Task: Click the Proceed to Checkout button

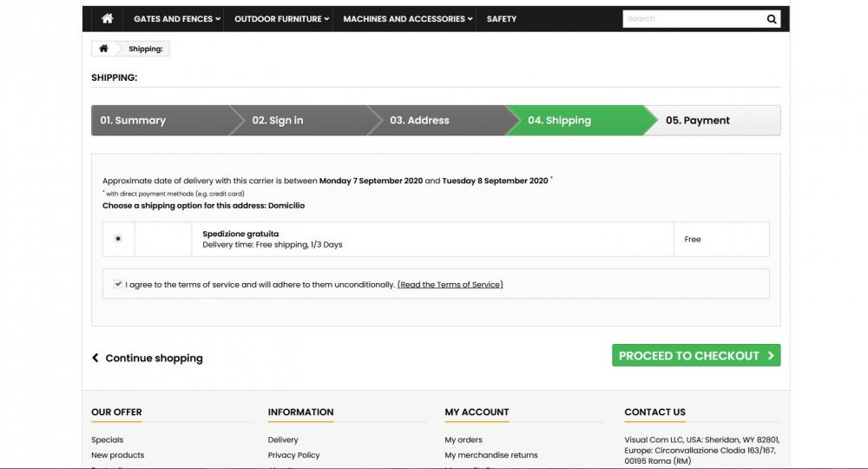Action: click(696, 355)
